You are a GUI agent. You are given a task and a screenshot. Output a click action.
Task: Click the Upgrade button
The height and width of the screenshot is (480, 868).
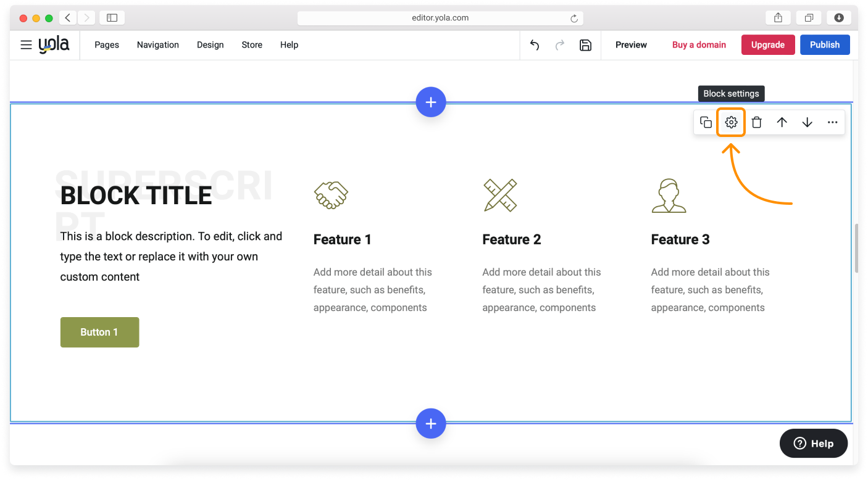coord(767,45)
